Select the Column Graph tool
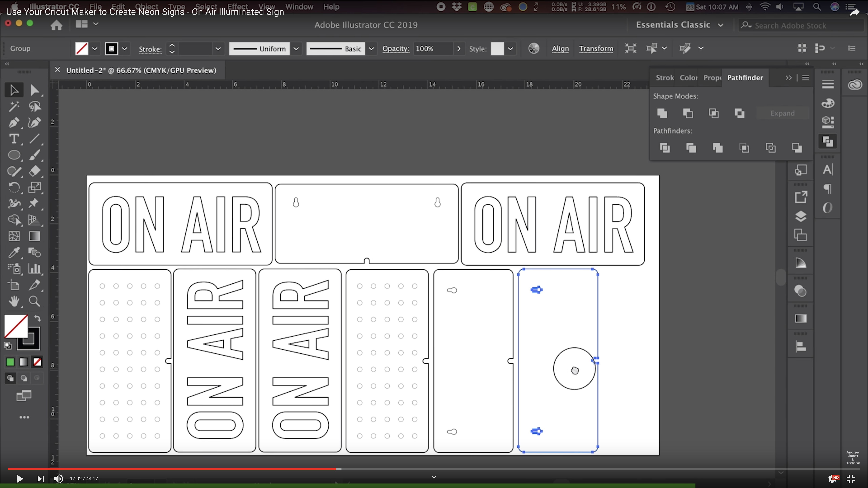The height and width of the screenshot is (488, 868). click(x=34, y=268)
